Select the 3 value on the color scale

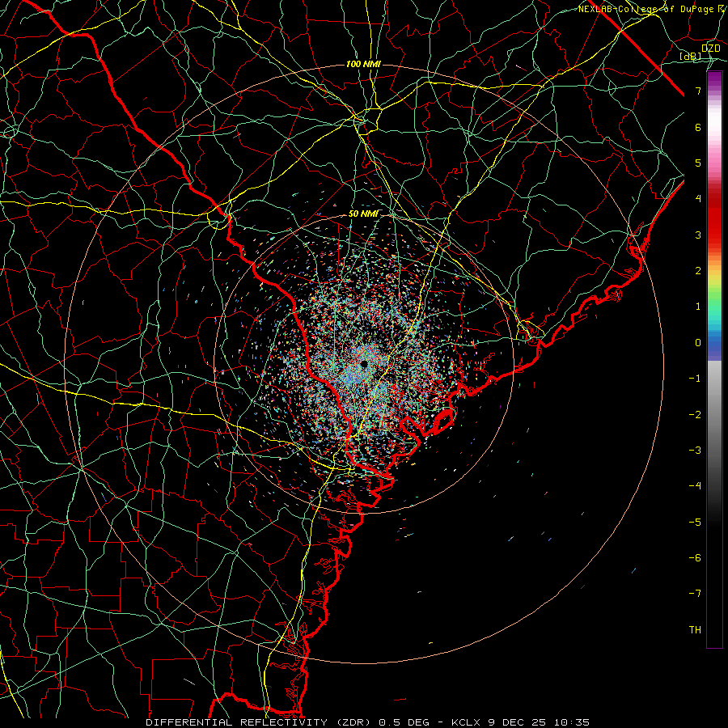point(698,235)
